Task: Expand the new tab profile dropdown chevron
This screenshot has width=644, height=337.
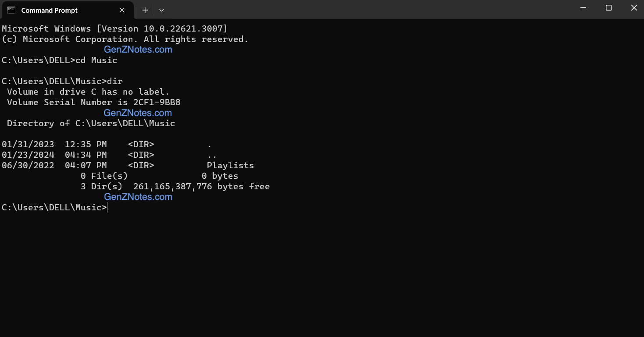Action: click(161, 10)
